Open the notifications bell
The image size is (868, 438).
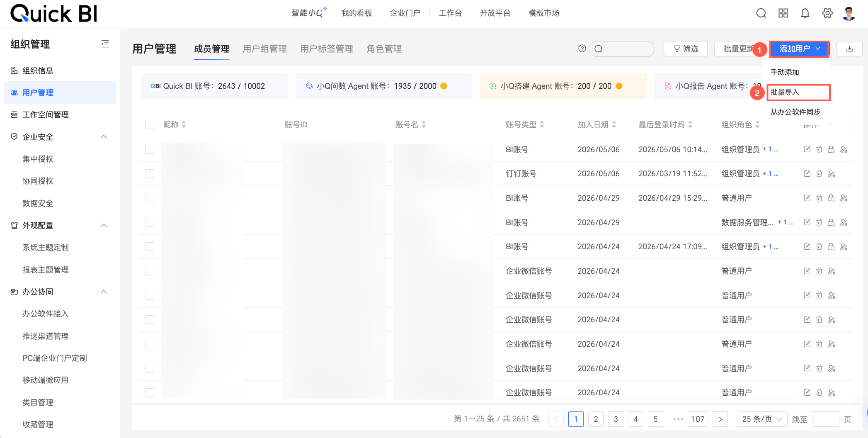point(805,13)
